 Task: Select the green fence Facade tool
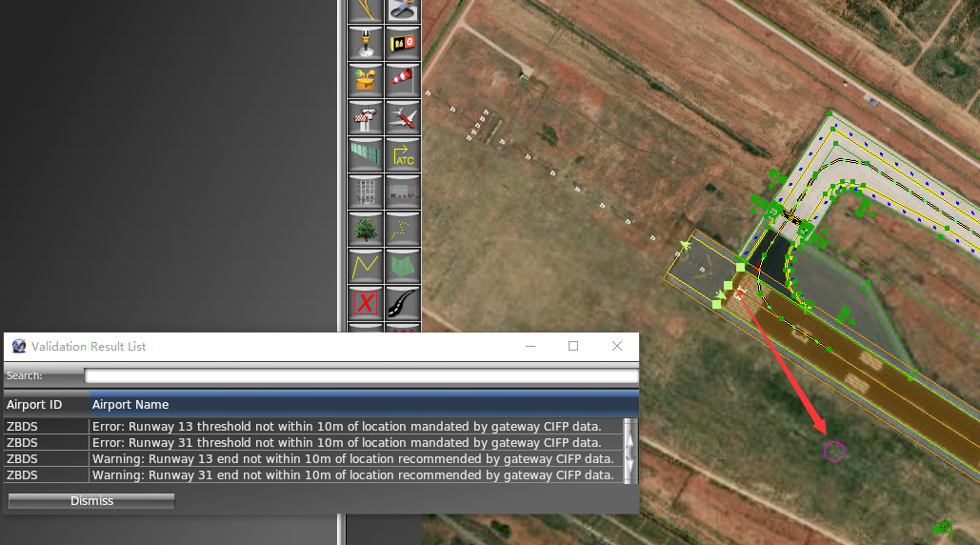pos(366,155)
